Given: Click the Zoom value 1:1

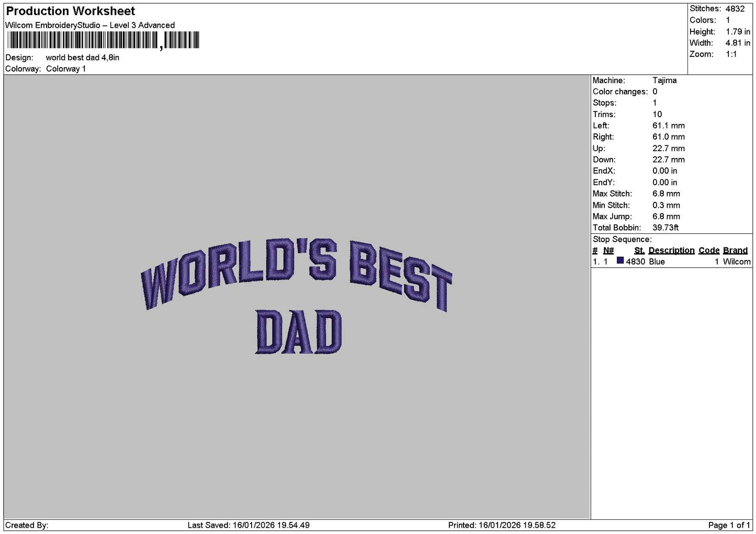Looking at the screenshot, I should pos(731,54).
